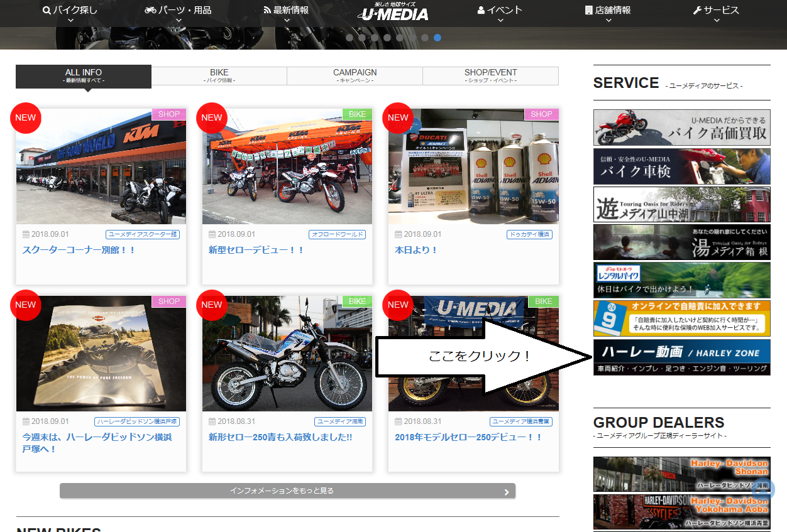Click the ハーレーダビッドソン横浜戸塚 shop tag
Screen dimensions: 787x532
tap(137, 421)
